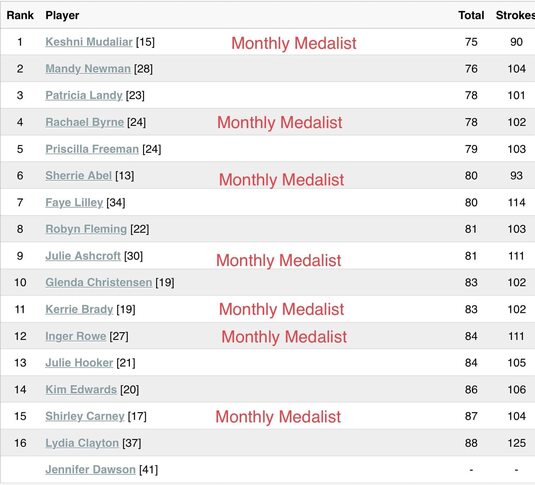Select the Lydia Clayton link
The image size is (535, 485).
82,443
